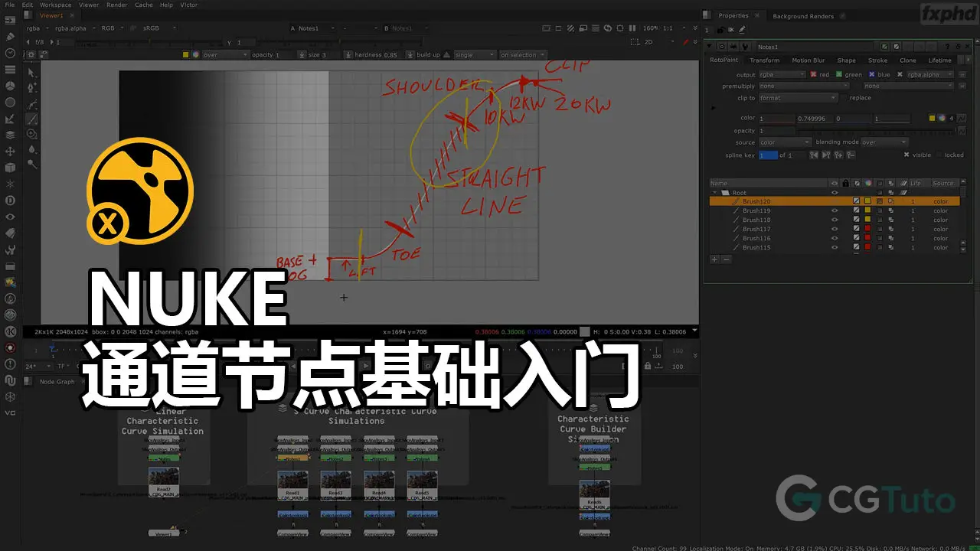This screenshot has height=551, width=980.
Task: Click the Properties pencil edit icon
Action: (743, 29)
